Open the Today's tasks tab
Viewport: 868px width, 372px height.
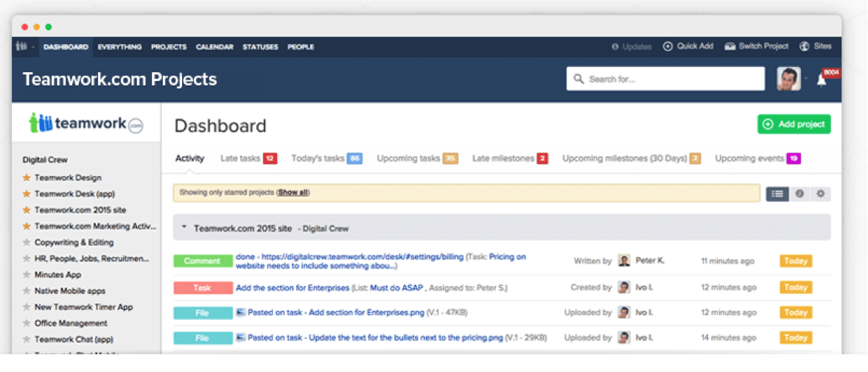click(326, 159)
